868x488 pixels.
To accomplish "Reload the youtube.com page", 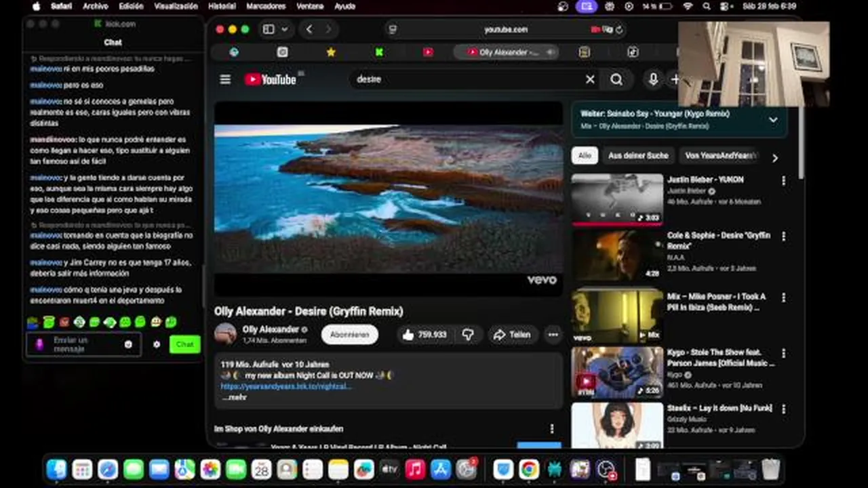I will (619, 30).
